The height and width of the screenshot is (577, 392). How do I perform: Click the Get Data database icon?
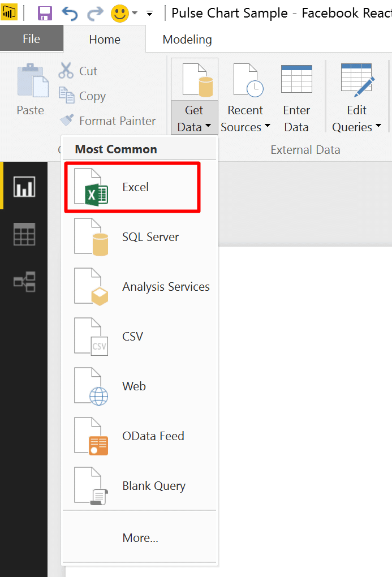197,80
